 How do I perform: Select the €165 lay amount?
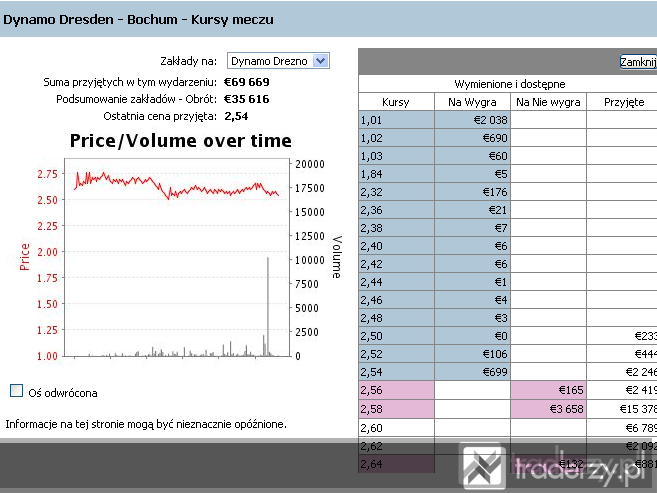coord(548,390)
